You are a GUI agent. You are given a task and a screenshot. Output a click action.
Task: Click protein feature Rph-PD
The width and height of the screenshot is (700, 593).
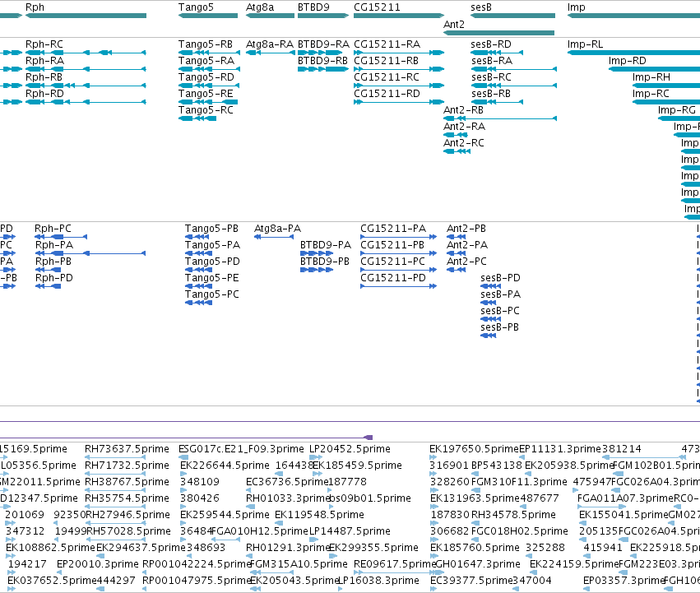[49, 286]
